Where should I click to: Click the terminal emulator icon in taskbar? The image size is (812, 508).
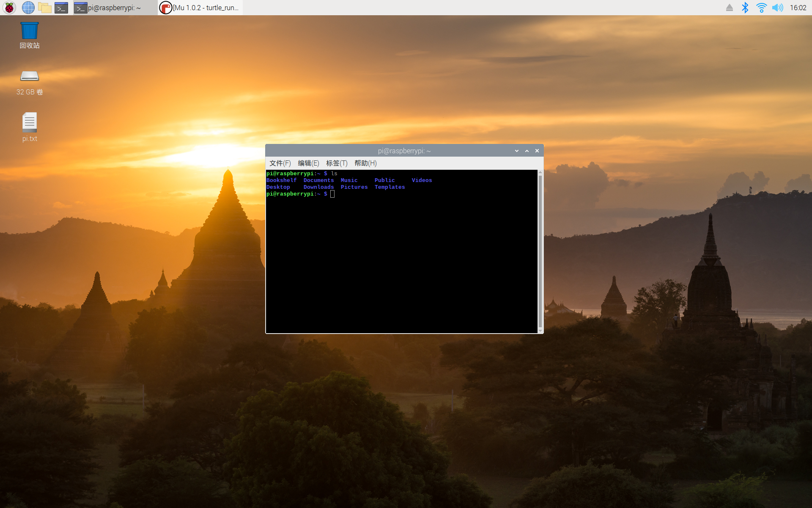point(61,8)
